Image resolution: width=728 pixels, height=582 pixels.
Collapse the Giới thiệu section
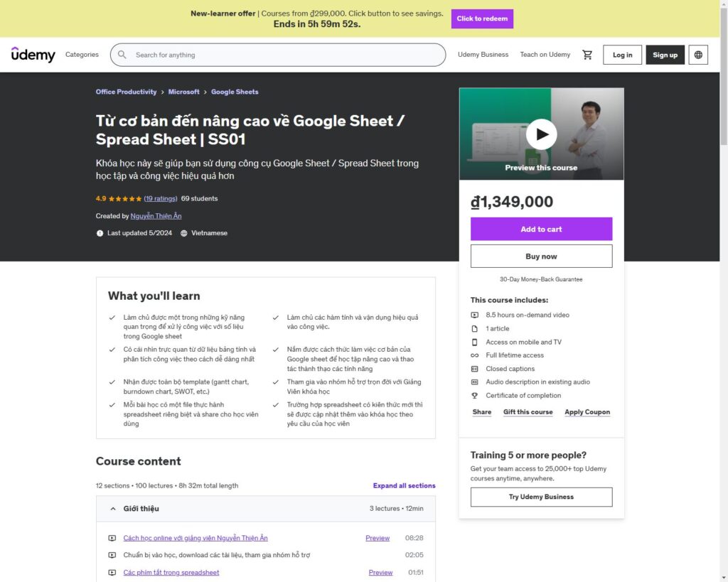113,509
